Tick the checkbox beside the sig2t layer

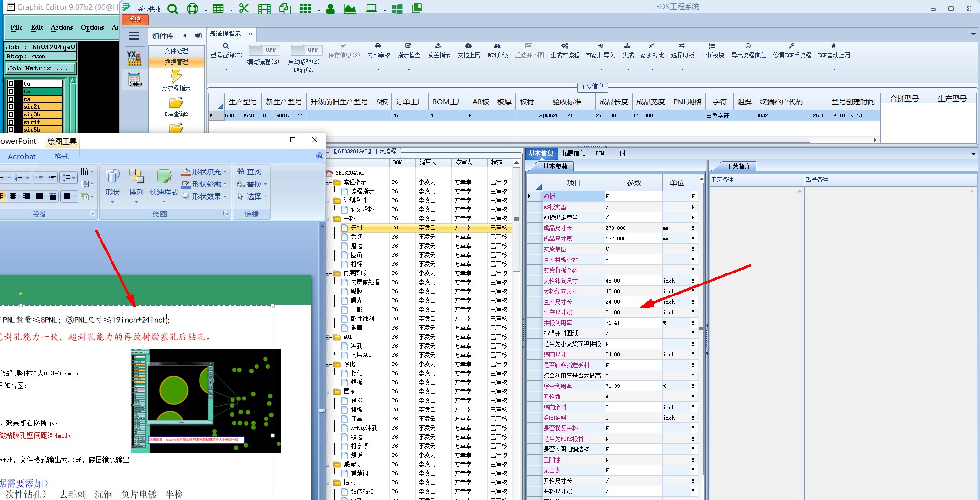(11, 107)
